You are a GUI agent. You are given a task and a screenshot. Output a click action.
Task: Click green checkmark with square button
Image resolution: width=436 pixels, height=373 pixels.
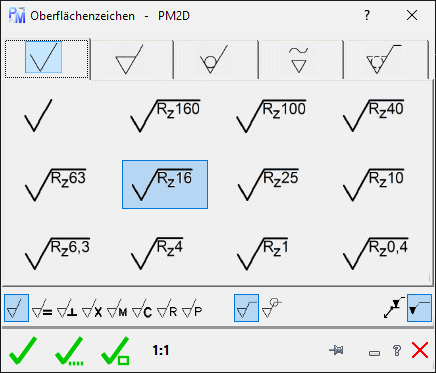click(x=115, y=351)
